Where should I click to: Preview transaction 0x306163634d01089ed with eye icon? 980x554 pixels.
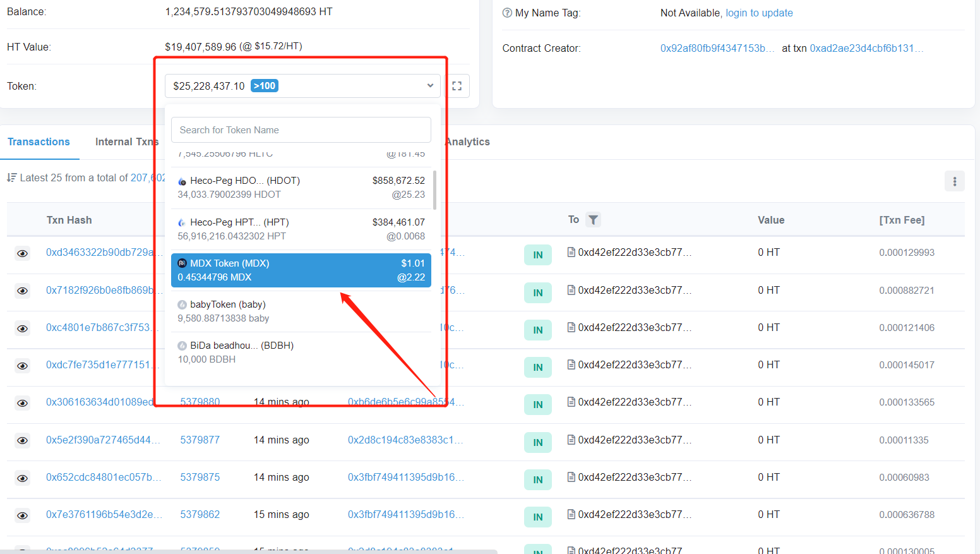click(23, 403)
